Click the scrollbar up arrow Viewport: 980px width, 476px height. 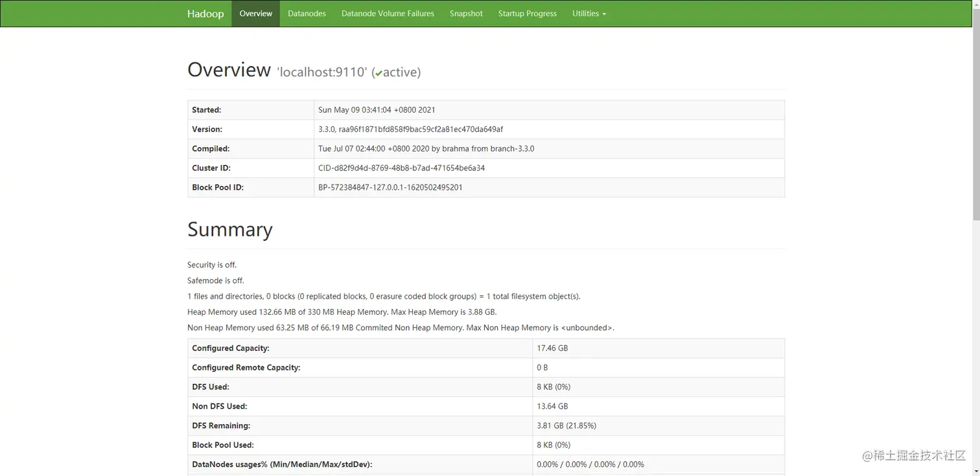[x=976, y=4]
